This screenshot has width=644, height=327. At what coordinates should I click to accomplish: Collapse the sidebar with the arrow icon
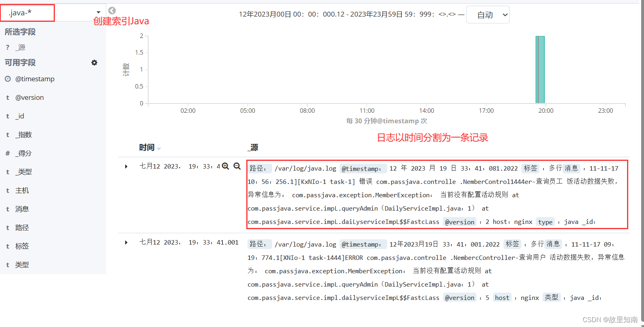tap(112, 11)
